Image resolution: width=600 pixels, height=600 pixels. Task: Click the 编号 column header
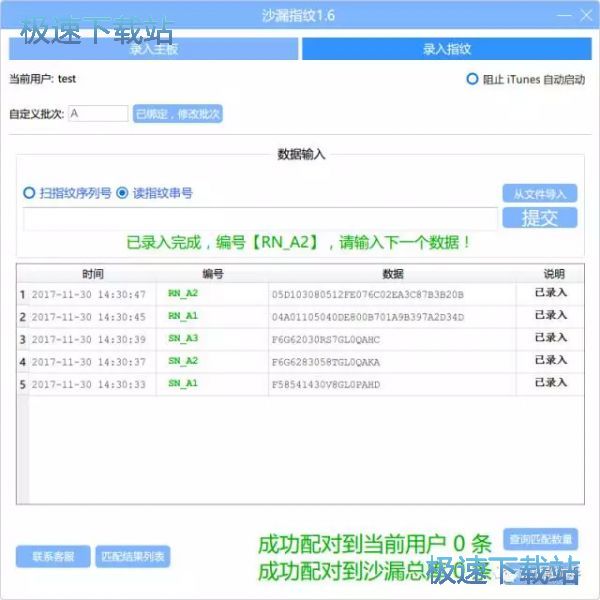tap(213, 274)
